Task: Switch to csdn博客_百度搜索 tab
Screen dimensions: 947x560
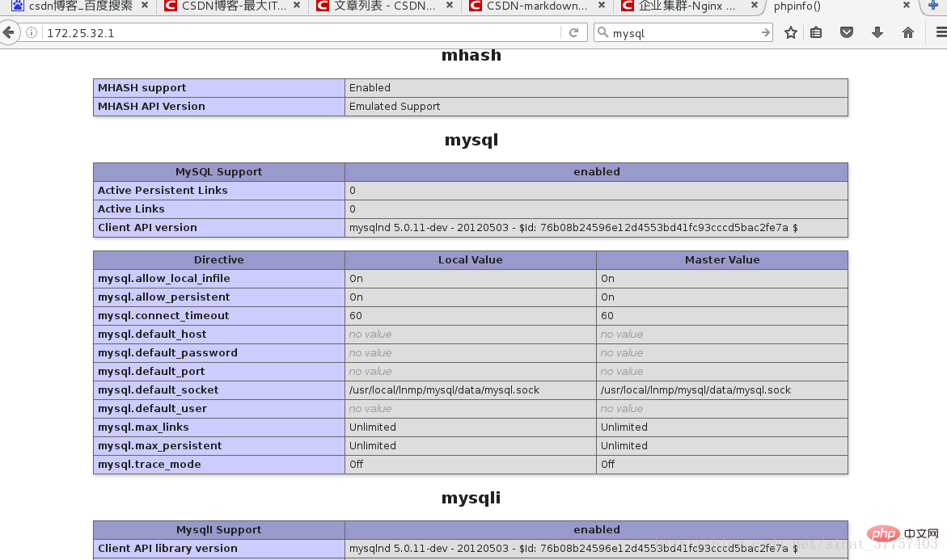Action: coord(80,6)
